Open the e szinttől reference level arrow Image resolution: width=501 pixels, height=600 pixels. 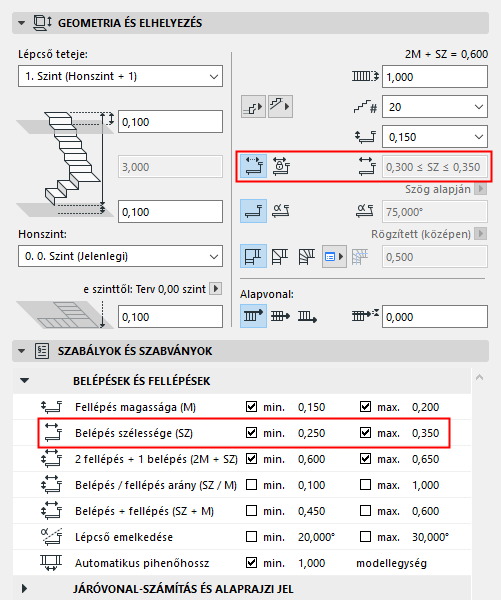click(216, 289)
